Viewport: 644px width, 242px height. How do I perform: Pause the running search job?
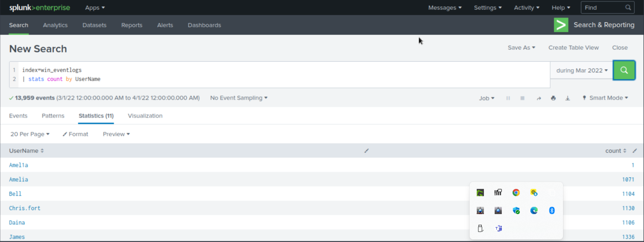(508, 98)
